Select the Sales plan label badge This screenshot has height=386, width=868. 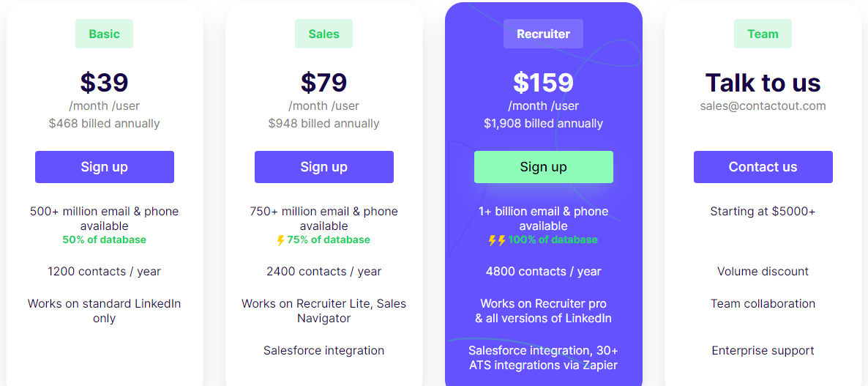(x=323, y=34)
